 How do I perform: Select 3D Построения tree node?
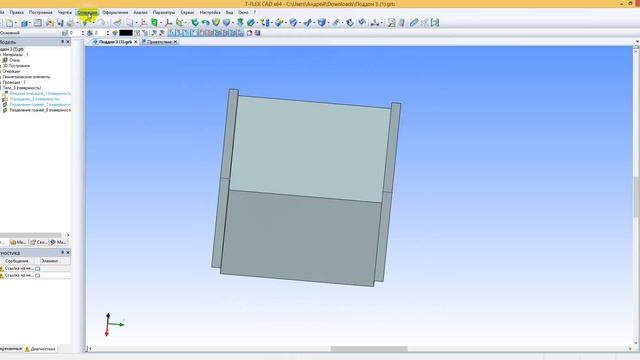click(x=16, y=65)
